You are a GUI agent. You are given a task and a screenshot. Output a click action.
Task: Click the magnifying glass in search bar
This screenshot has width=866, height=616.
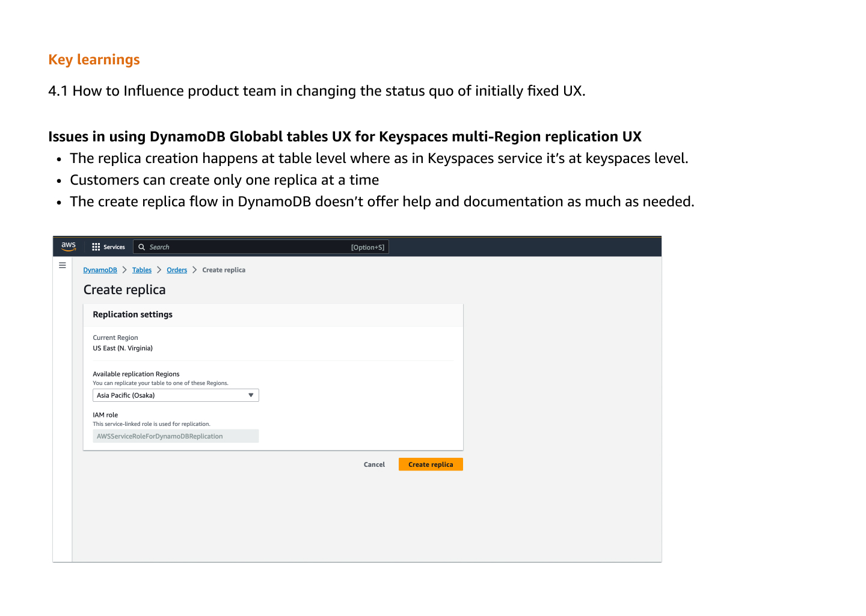click(141, 247)
